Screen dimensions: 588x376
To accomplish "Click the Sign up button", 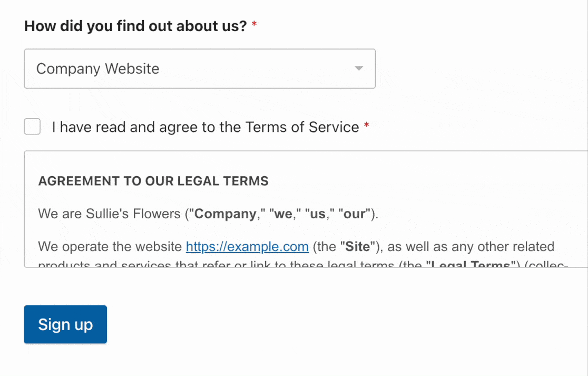I will click(65, 324).
